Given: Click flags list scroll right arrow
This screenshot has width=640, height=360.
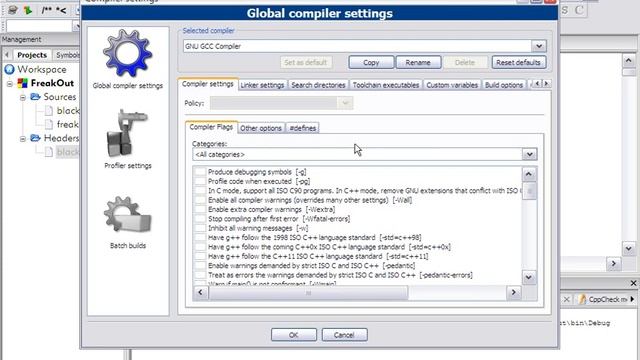Looking at the screenshot, I should click(x=513, y=292).
